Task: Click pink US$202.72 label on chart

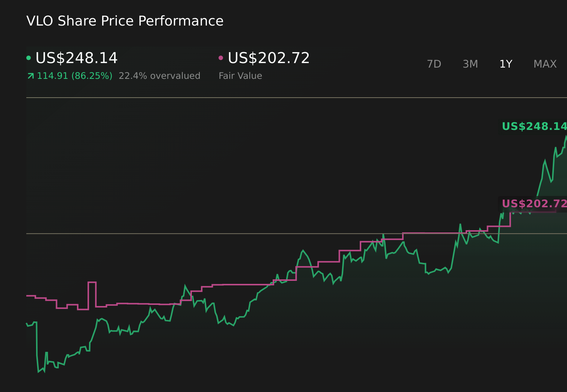Action: (x=534, y=204)
